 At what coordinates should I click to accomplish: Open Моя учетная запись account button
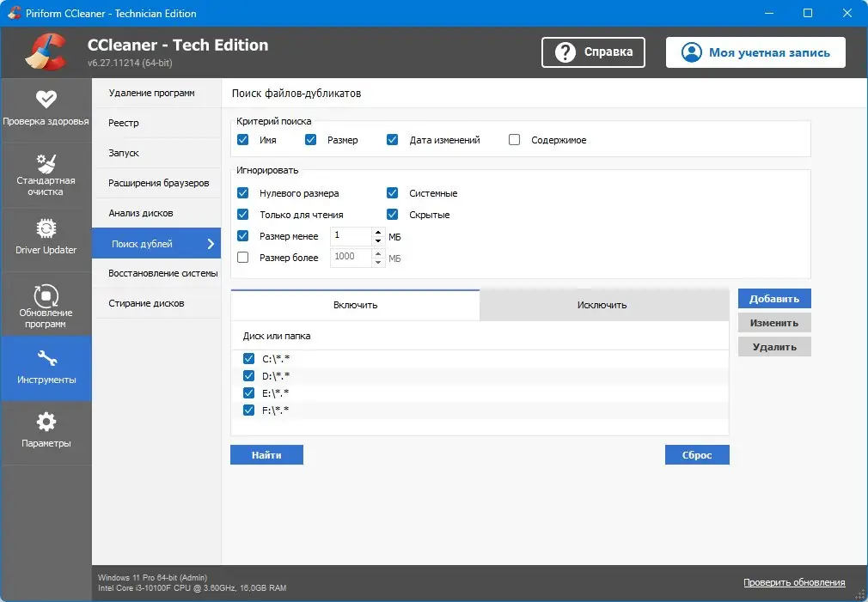tap(755, 52)
